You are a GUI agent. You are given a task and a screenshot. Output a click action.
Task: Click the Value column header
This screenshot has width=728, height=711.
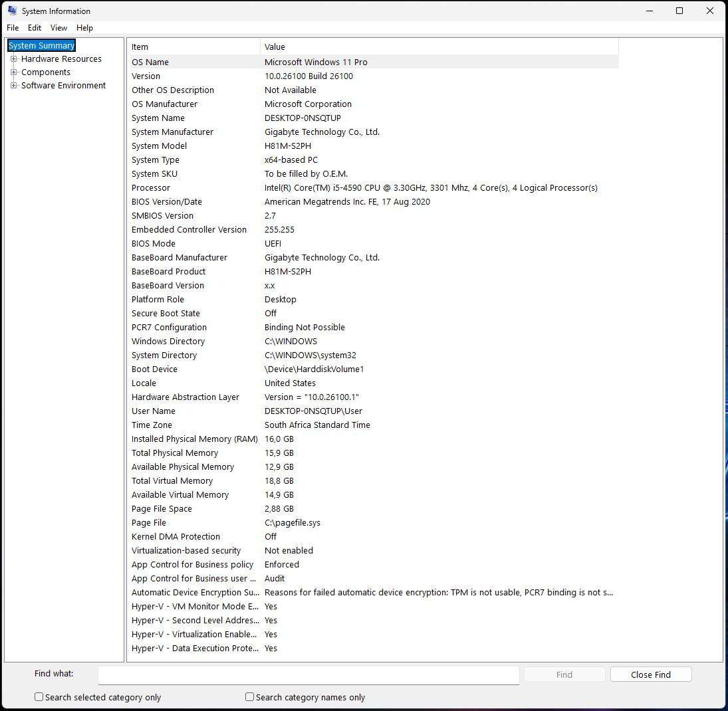tap(439, 47)
